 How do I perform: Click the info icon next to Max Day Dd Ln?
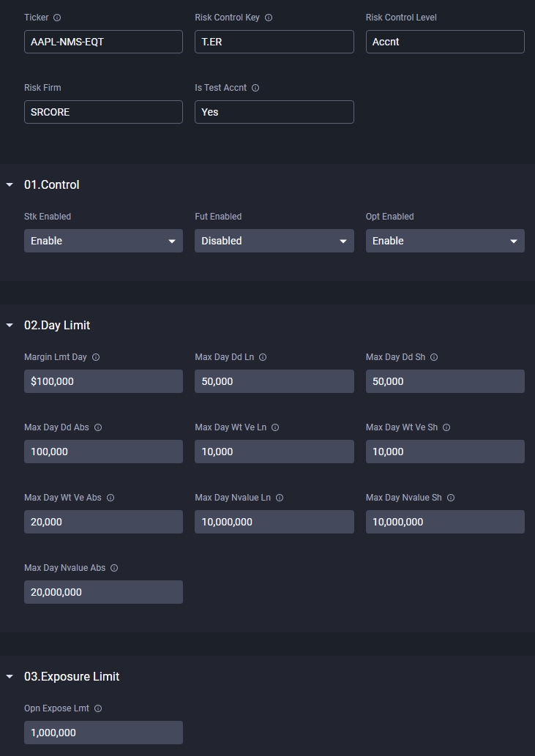pyautogui.click(x=263, y=357)
